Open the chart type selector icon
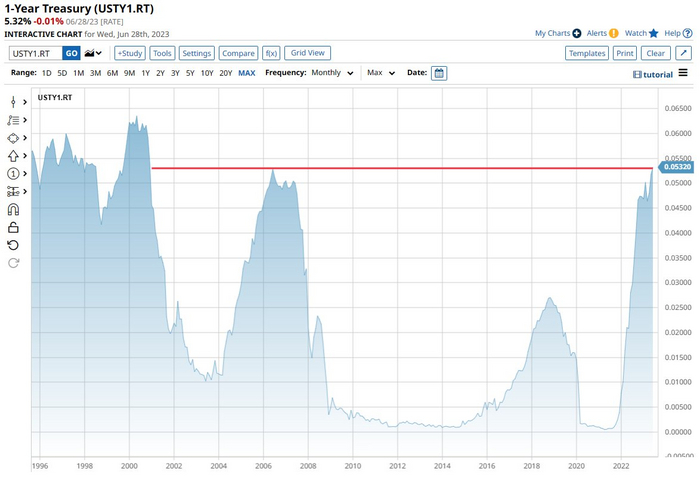This screenshot has width=700, height=478. coord(93,53)
